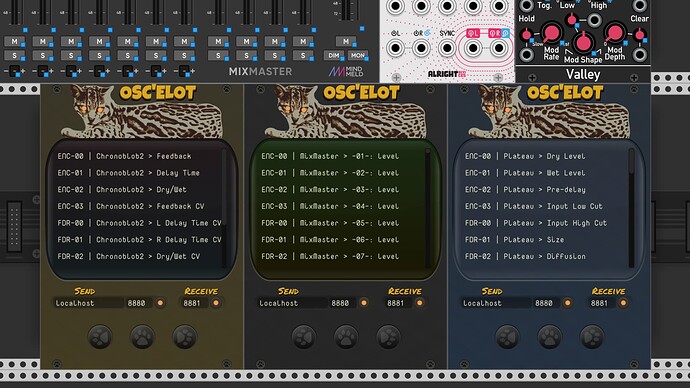Select row 'FDR-00 | ChronoBlob2 > L Delay Time CV'
This screenshot has height=388, width=690.
click(x=139, y=223)
